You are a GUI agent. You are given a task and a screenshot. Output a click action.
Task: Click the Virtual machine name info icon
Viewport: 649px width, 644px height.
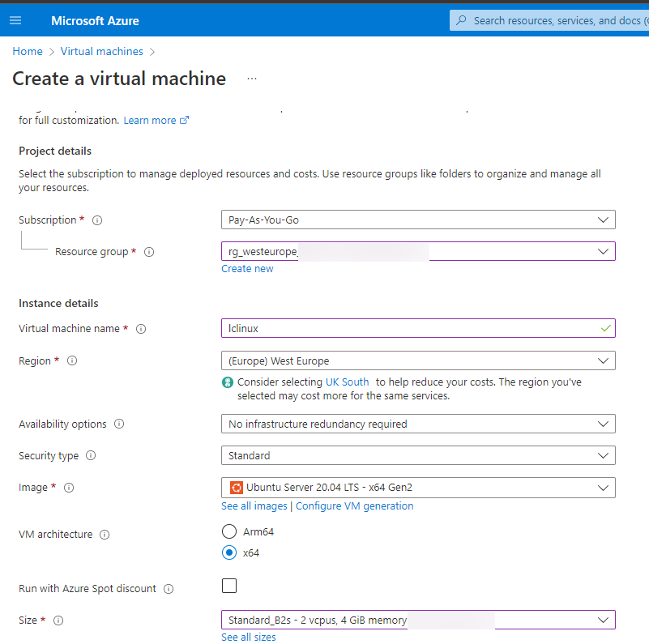click(x=141, y=329)
